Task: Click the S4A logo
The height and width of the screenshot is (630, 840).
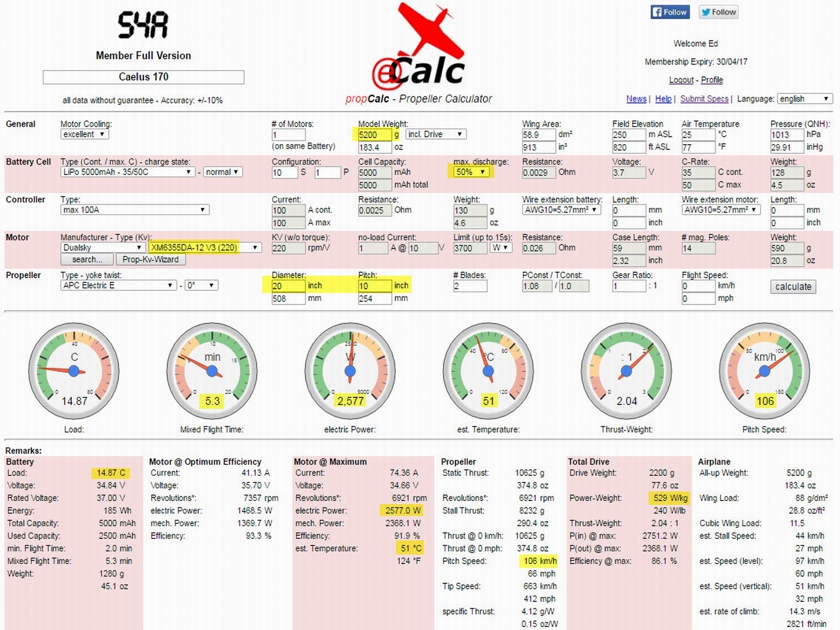Action: pyautogui.click(x=143, y=25)
